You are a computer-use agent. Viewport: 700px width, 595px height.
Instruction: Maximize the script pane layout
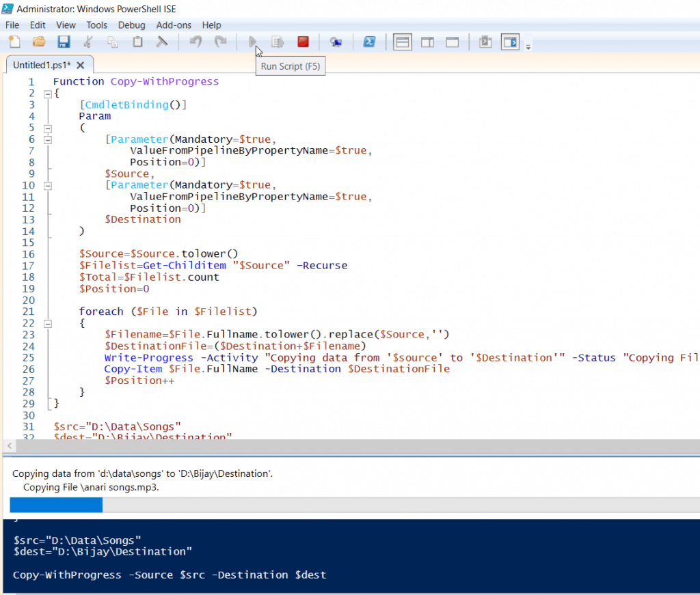[453, 42]
